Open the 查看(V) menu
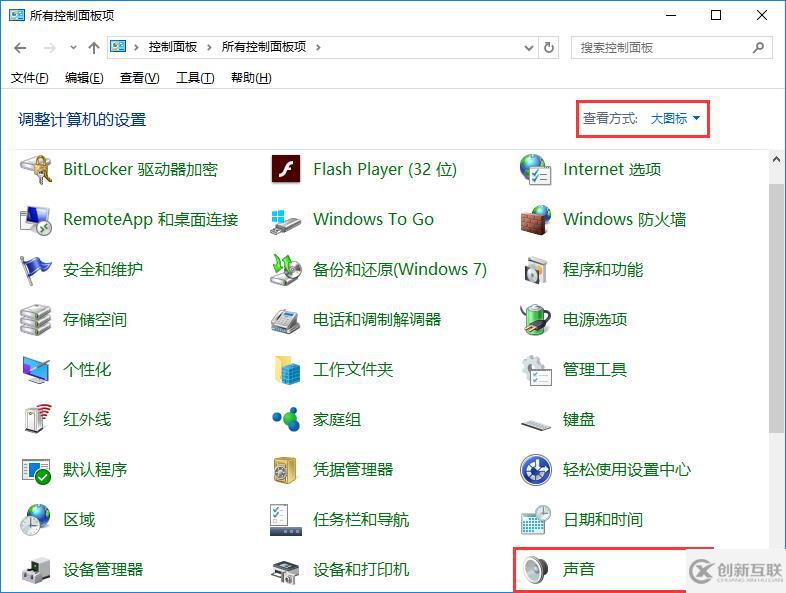This screenshot has width=786, height=593. 139,78
